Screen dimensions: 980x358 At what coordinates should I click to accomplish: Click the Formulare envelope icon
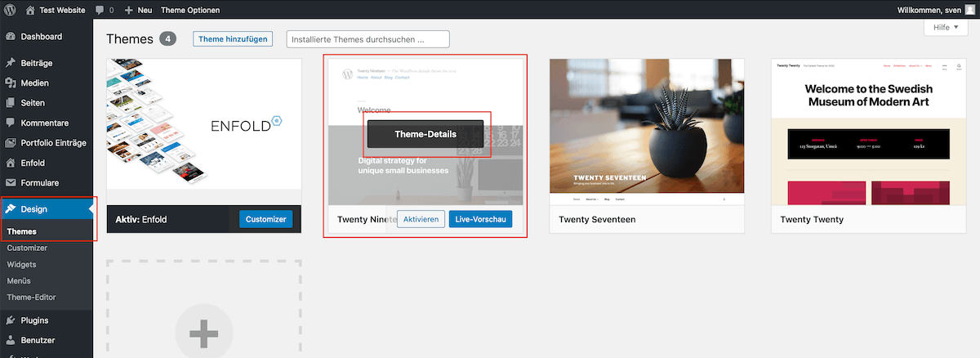point(11,182)
